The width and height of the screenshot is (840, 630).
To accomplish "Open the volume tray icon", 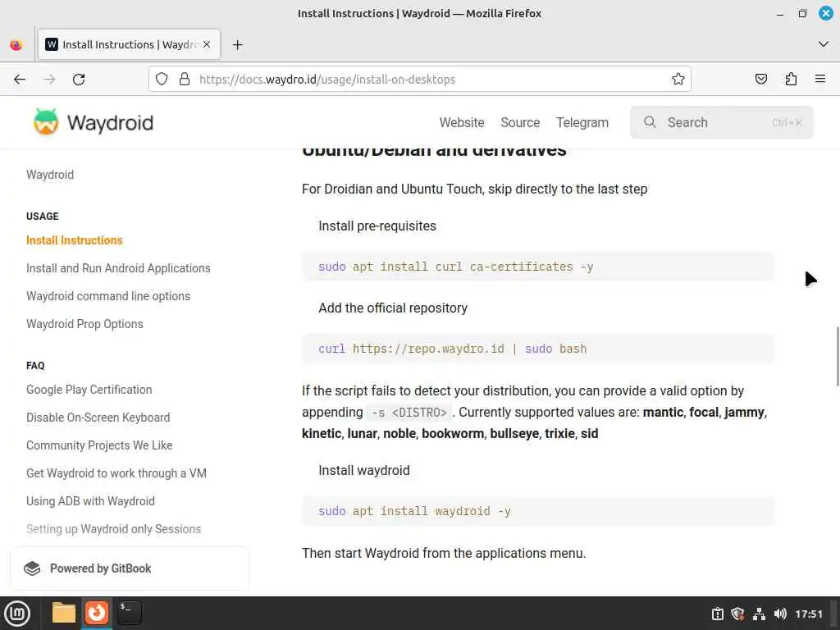I will (780, 614).
